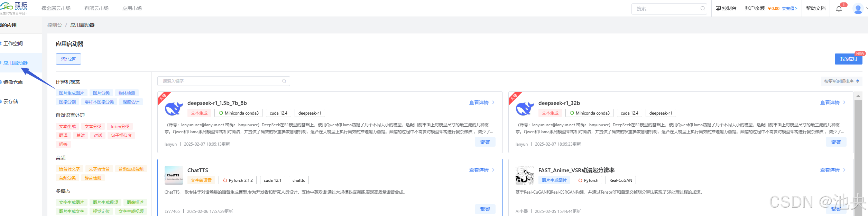The height and width of the screenshot is (216, 868).
Task: Click the deepseek-r1_1.5b_7b_8b whale icon
Action: coord(174,109)
